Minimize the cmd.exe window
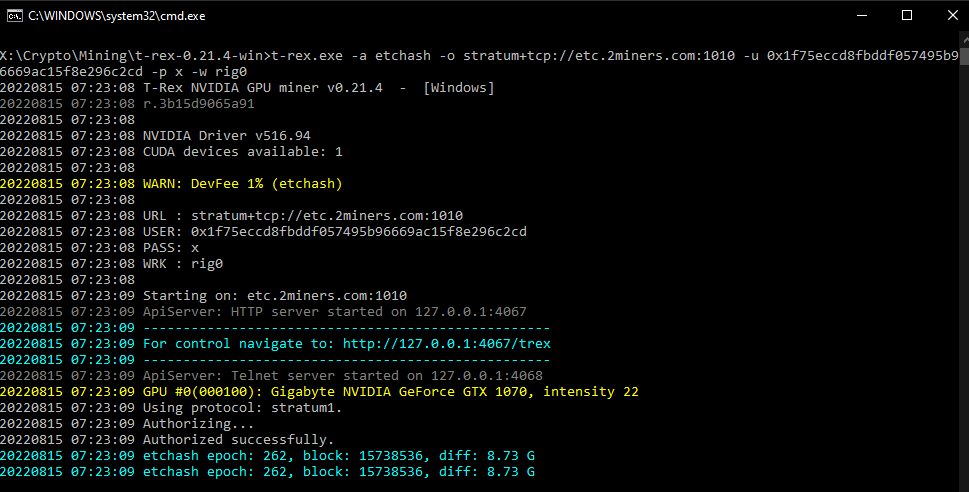Image resolution: width=969 pixels, height=492 pixels. [x=860, y=16]
